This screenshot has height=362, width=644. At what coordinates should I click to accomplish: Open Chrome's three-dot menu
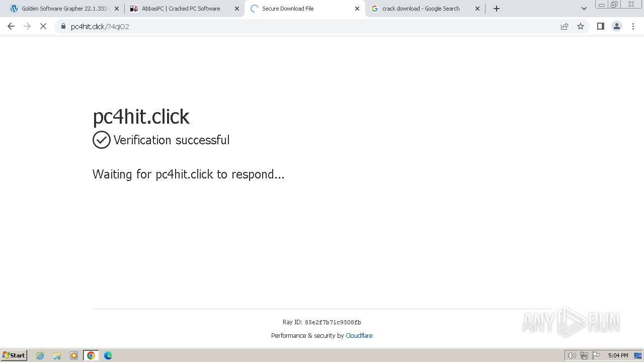pos(633,26)
